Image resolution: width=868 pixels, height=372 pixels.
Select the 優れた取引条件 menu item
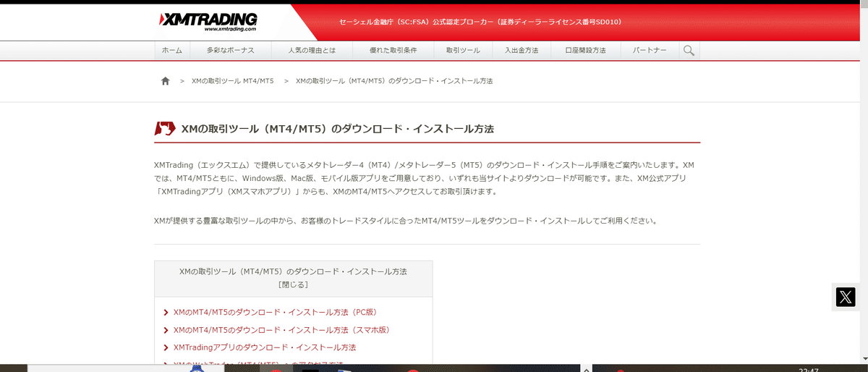click(393, 51)
